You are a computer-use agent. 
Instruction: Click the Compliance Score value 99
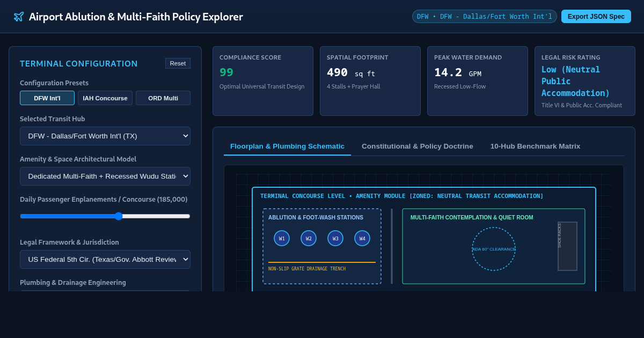coord(226,72)
